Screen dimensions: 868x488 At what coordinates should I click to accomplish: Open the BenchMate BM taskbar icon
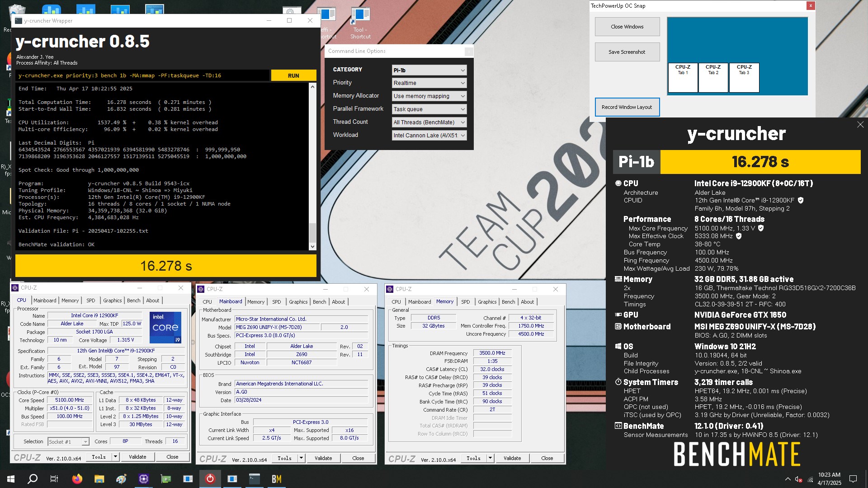(x=277, y=479)
